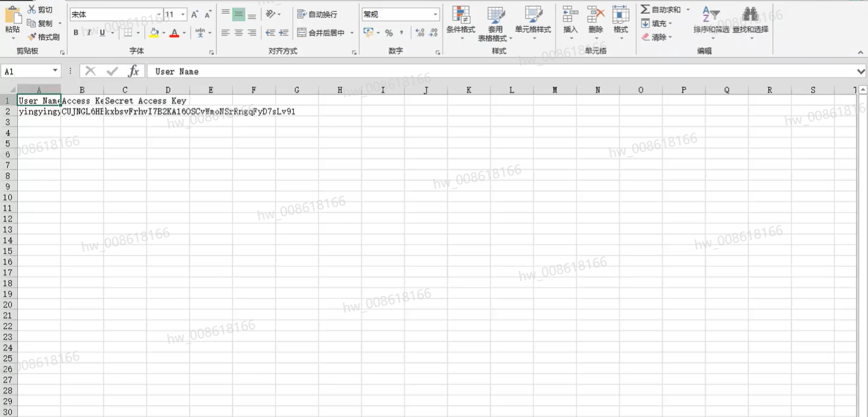Open Find and Select (查找和选择)
This screenshot has height=417, width=868.
click(751, 23)
